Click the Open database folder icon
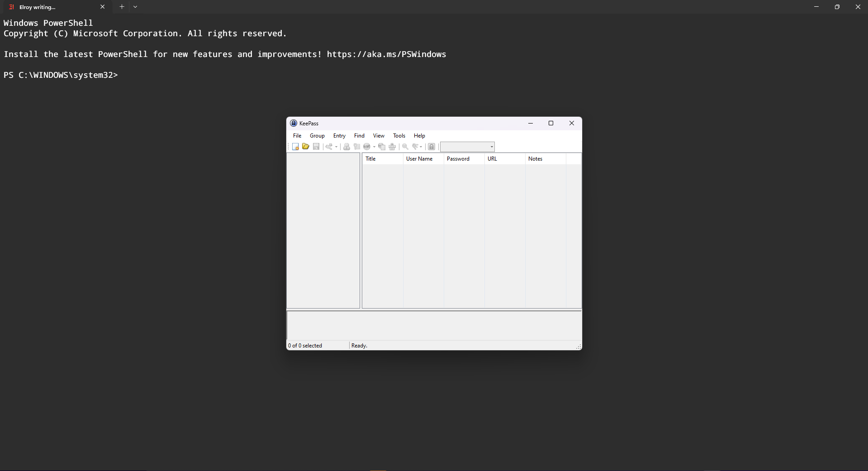Screen dimensions: 868x471 click(x=306, y=147)
